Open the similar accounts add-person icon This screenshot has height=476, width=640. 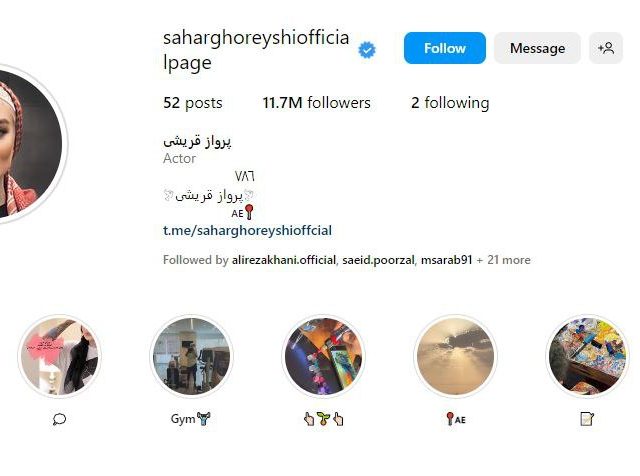[x=606, y=48]
